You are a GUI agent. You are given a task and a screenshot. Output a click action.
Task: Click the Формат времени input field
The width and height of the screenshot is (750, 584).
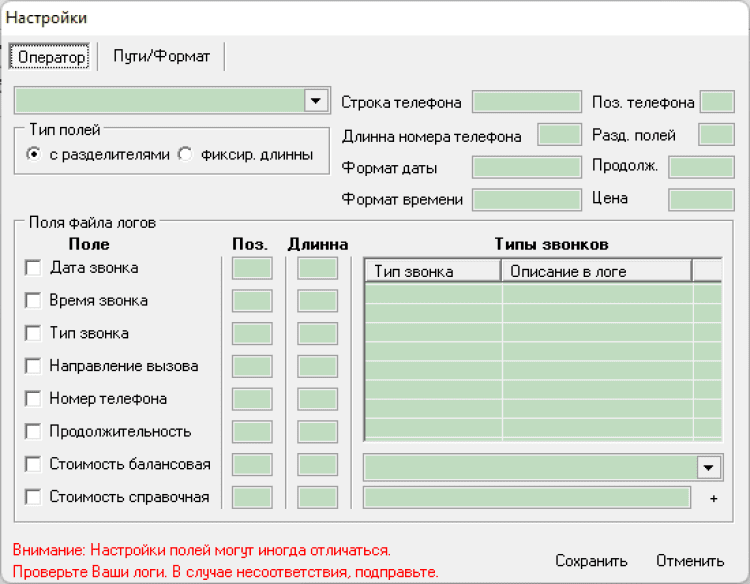(527, 200)
